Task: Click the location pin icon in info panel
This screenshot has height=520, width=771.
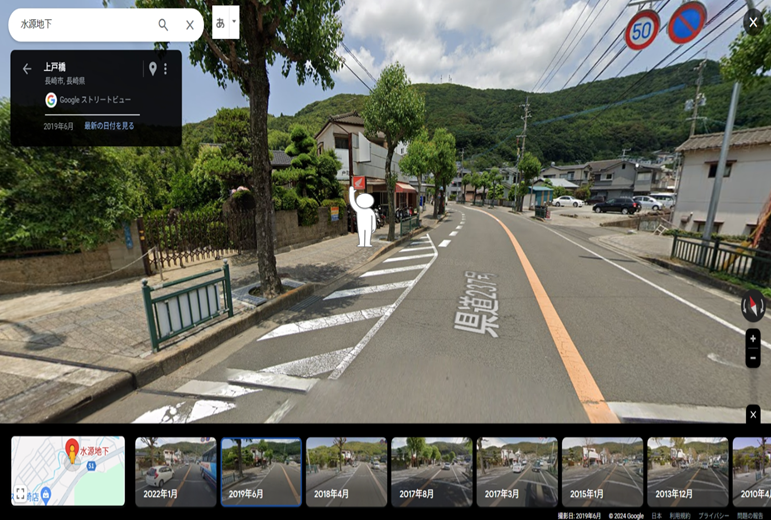Action: click(x=153, y=69)
